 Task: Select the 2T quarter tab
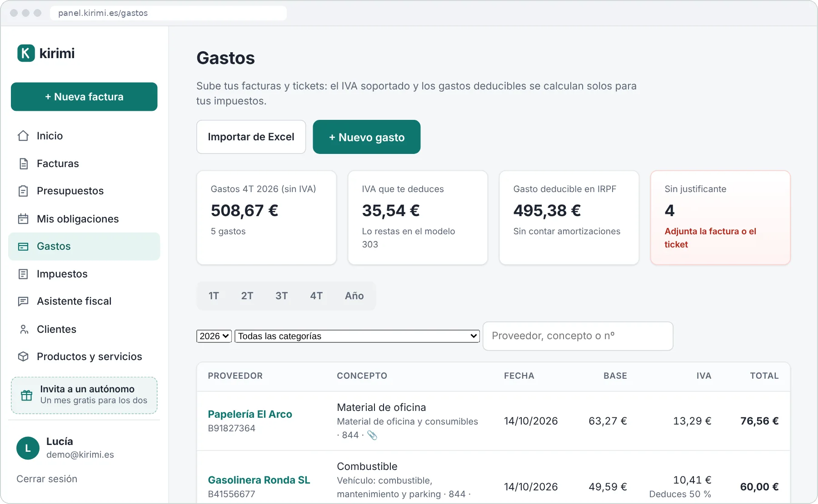pos(247,296)
